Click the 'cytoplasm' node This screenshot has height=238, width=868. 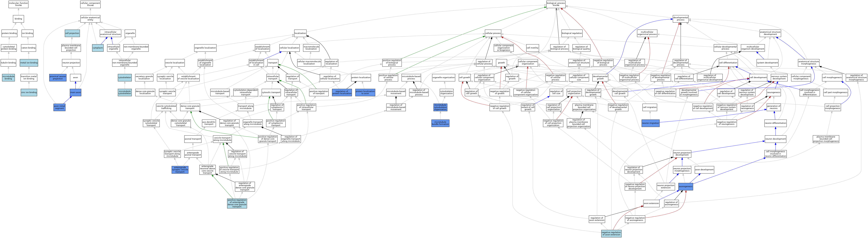[x=98, y=48]
